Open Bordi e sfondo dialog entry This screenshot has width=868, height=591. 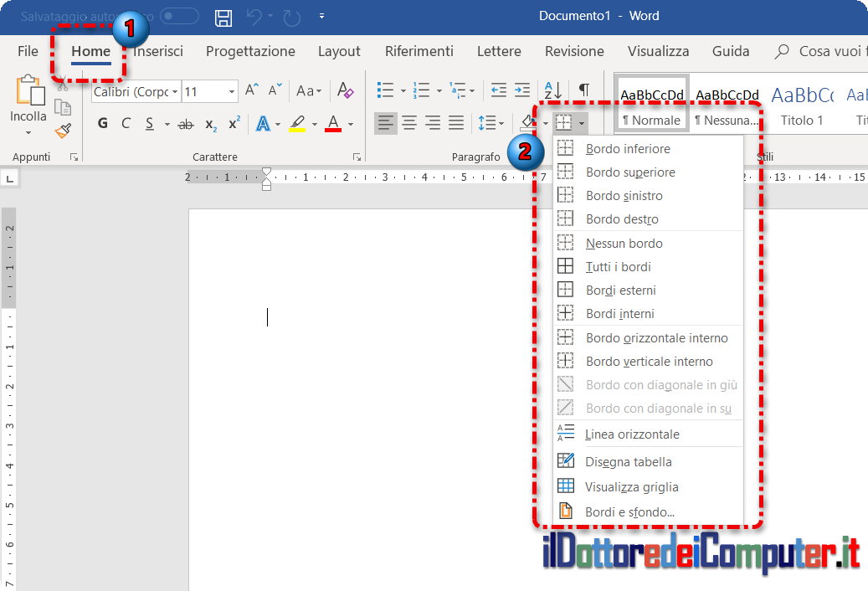(648, 511)
